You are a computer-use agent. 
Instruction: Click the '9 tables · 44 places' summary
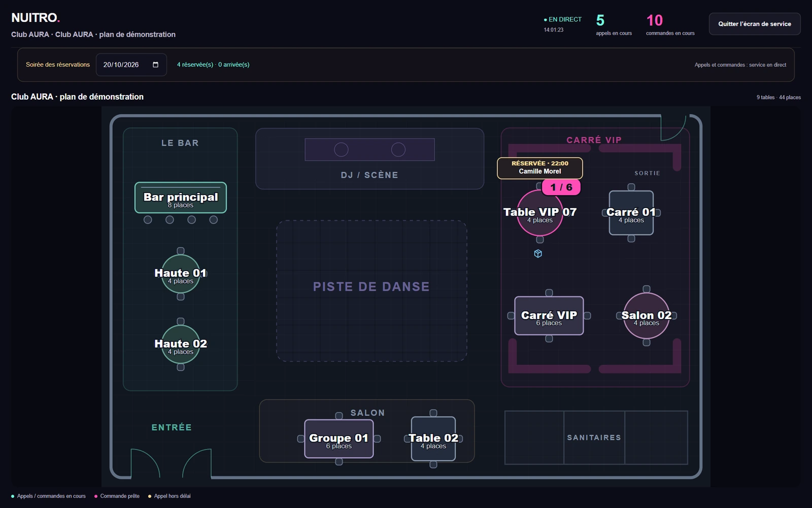(779, 98)
